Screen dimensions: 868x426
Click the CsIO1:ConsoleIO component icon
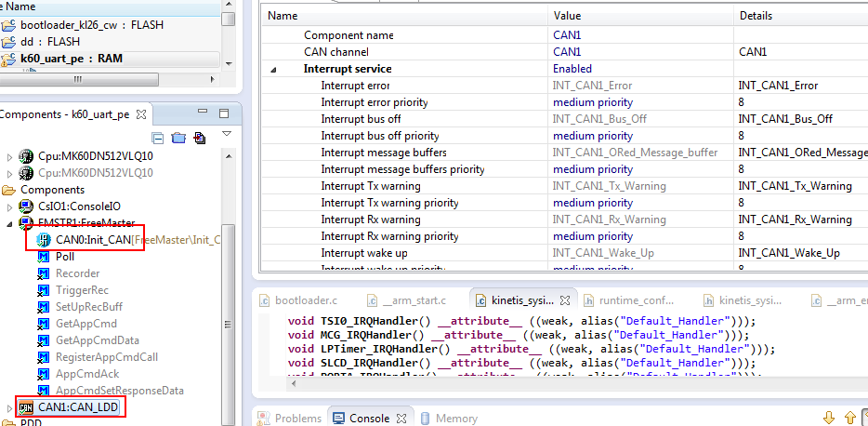click(27, 206)
